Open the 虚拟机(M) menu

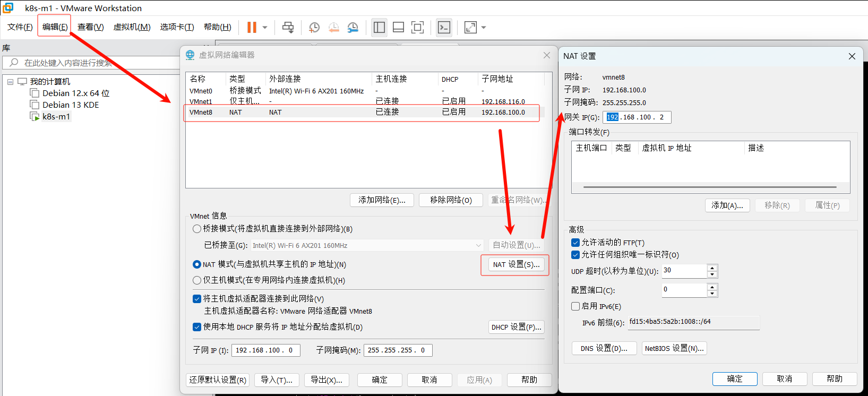point(132,27)
